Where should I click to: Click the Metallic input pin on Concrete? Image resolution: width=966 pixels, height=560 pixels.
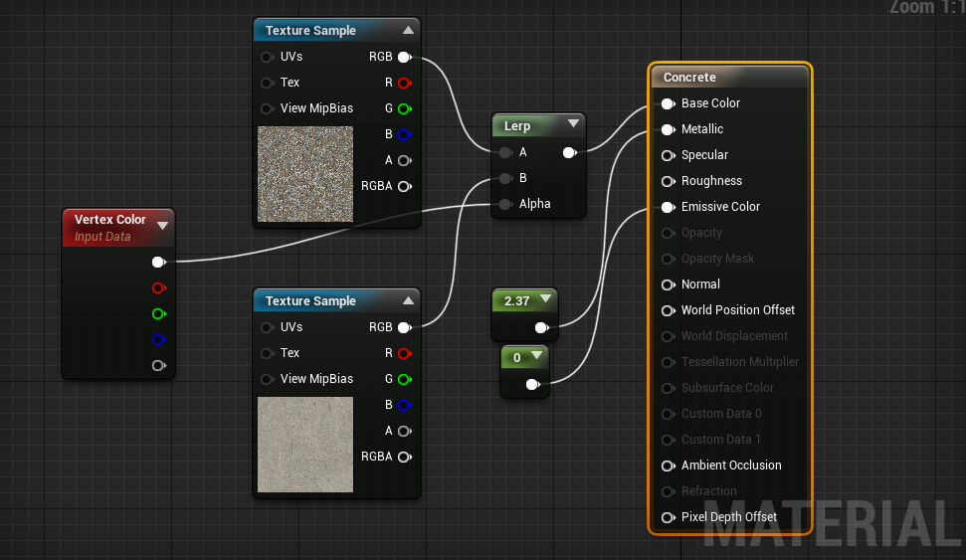click(669, 129)
